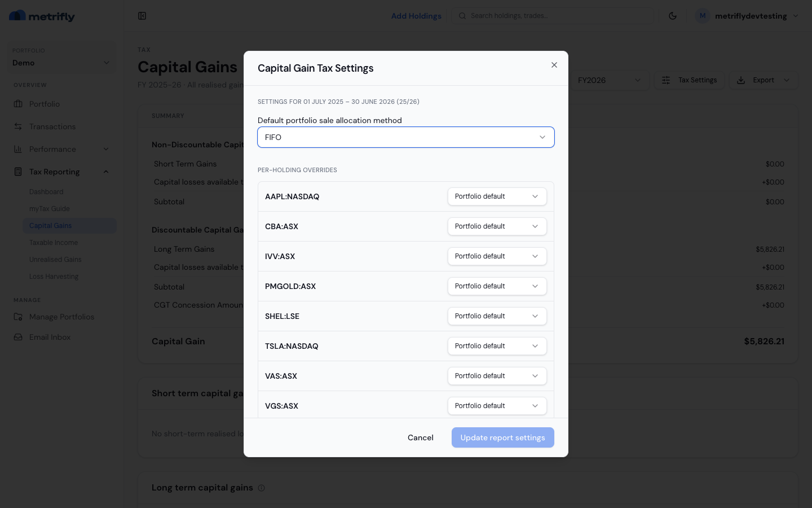Click the Email Inbox icon
812x508 pixels.
coord(18,337)
